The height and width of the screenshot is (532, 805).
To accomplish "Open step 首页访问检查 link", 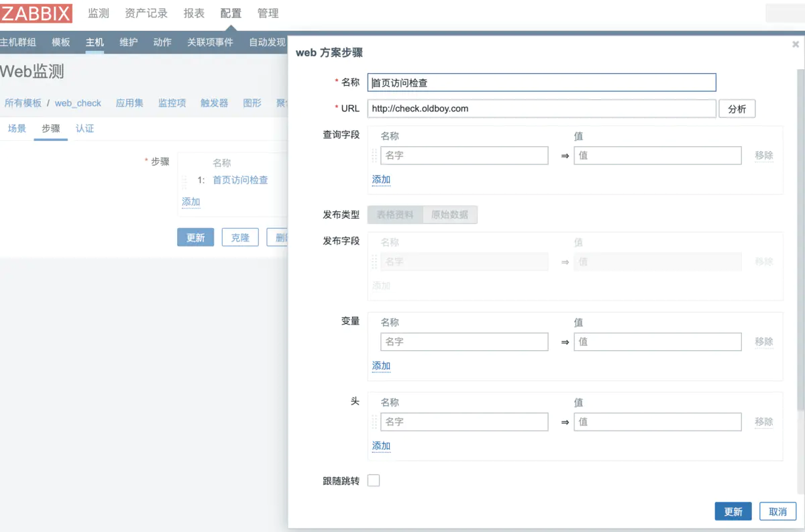I will [240, 180].
